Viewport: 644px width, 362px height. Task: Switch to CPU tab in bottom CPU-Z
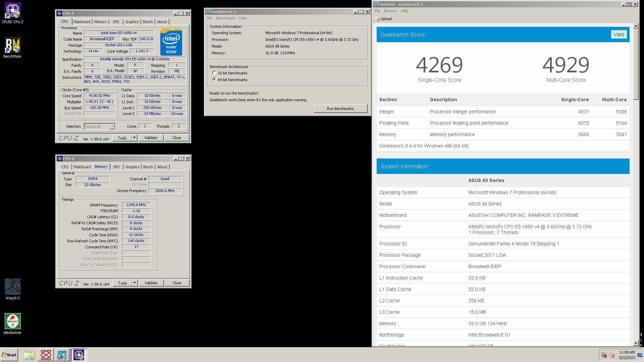coord(65,167)
